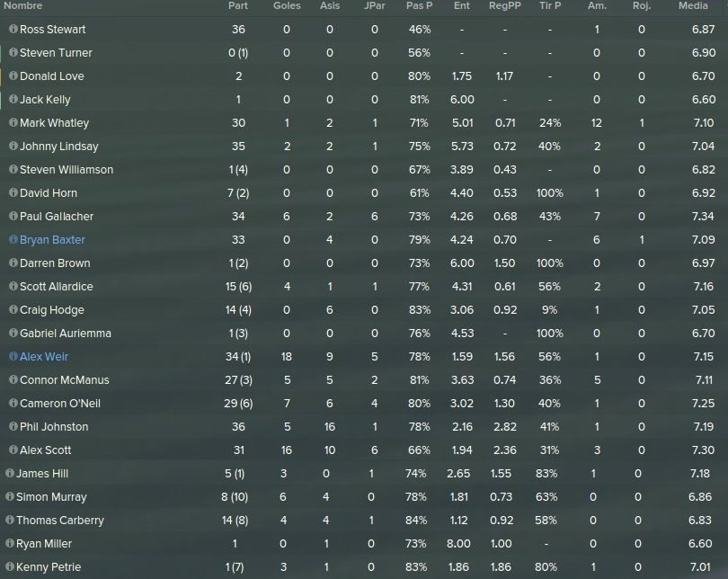Select Cameron O'Neil's name
This screenshot has height=579, width=728.
click(x=60, y=404)
